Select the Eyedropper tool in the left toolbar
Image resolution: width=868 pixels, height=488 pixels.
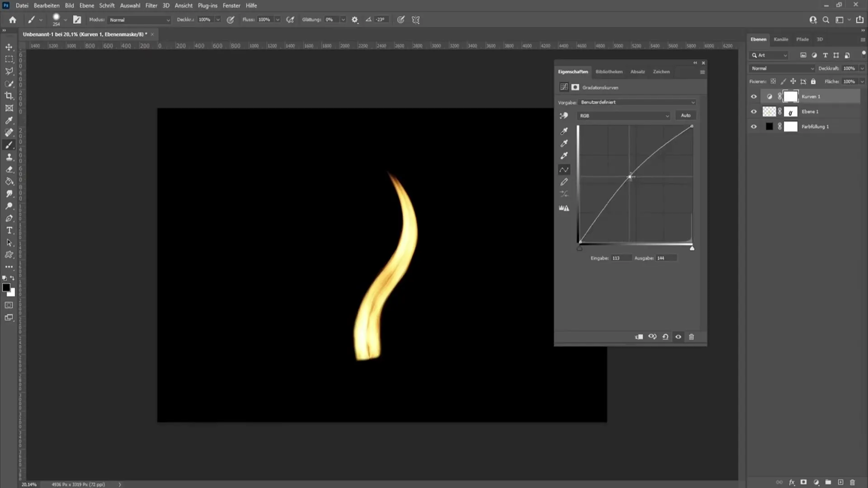pos(9,120)
